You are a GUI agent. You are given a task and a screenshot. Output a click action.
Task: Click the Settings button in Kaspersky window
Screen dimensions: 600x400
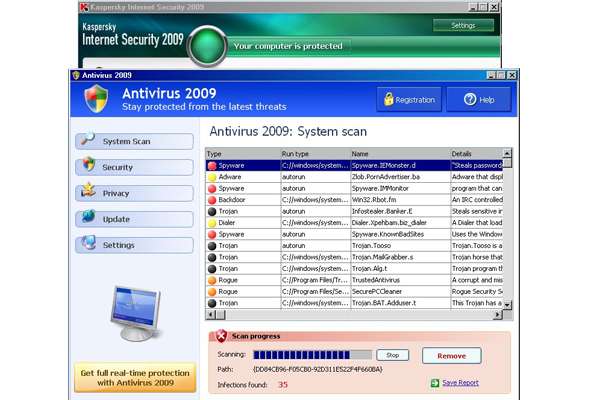pyautogui.click(x=463, y=26)
